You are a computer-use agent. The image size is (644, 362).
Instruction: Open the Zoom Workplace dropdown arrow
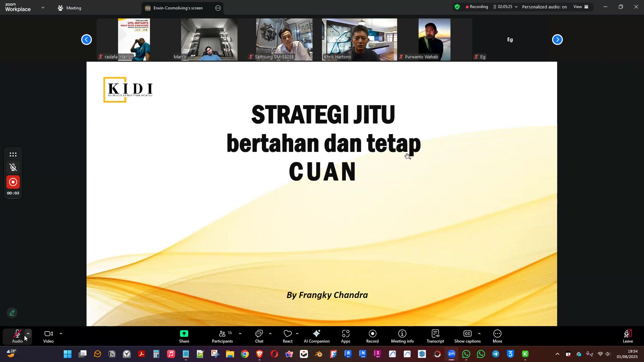tap(43, 7)
